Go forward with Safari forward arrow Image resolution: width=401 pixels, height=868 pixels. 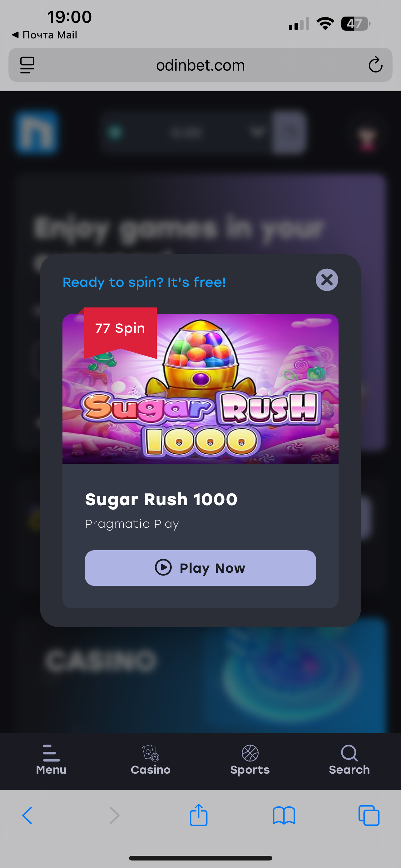115,816
